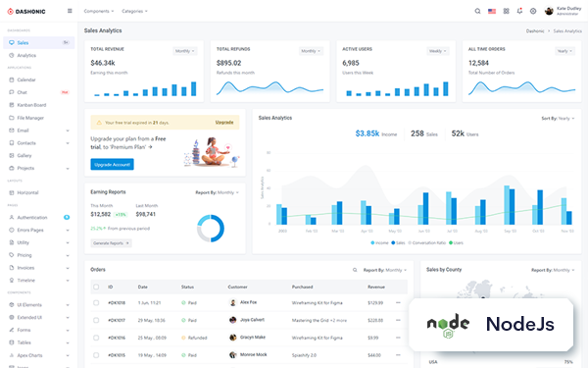Click Alex Fox customer name
The width and height of the screenshot is (588, 368).
coord(248,302)
